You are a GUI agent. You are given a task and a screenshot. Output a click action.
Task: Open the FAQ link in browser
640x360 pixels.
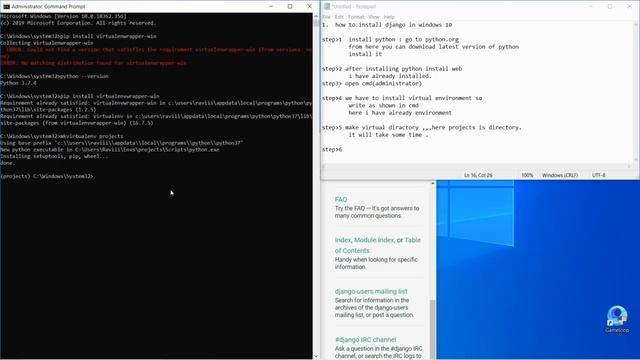(x=341, y=199)
